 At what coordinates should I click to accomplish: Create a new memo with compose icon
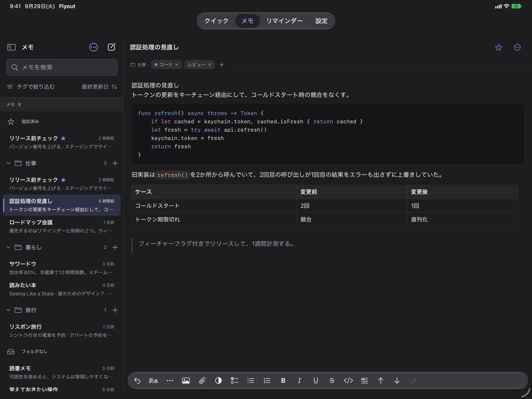pyautogui.click(x=111, y=47)
